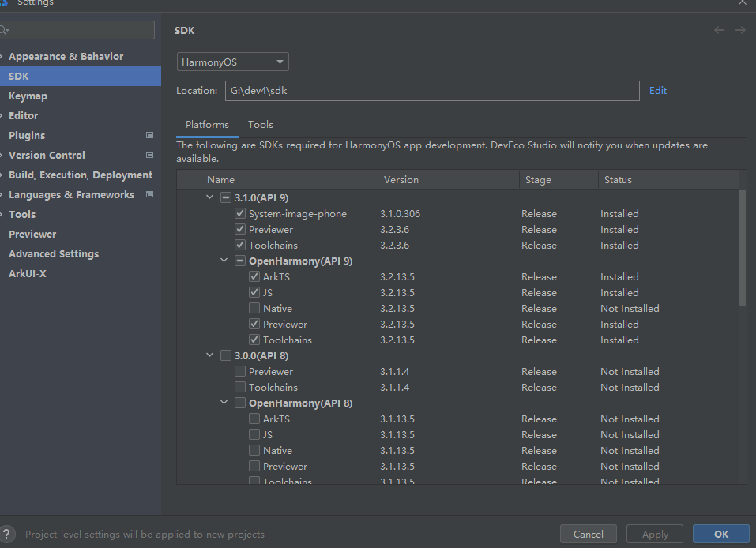The image size is (756, 548).
Task: Click version text 3.1.0.306
Action: click(401, 213)
